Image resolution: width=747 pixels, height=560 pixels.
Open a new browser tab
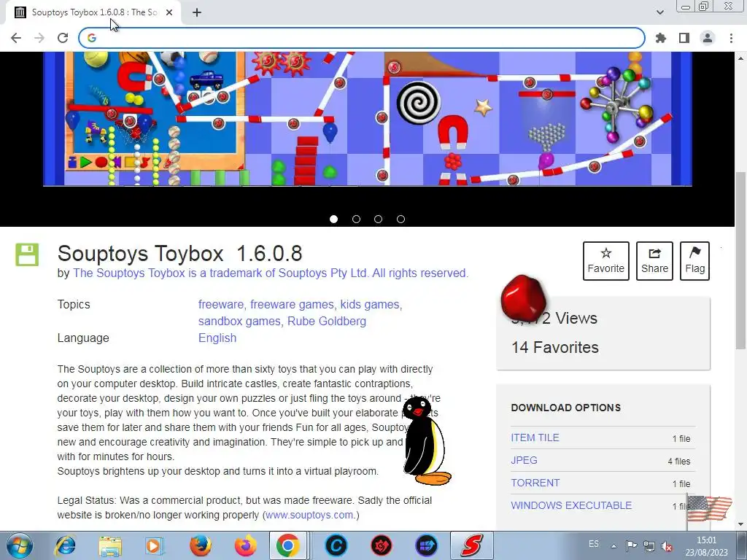coord(197,13)
